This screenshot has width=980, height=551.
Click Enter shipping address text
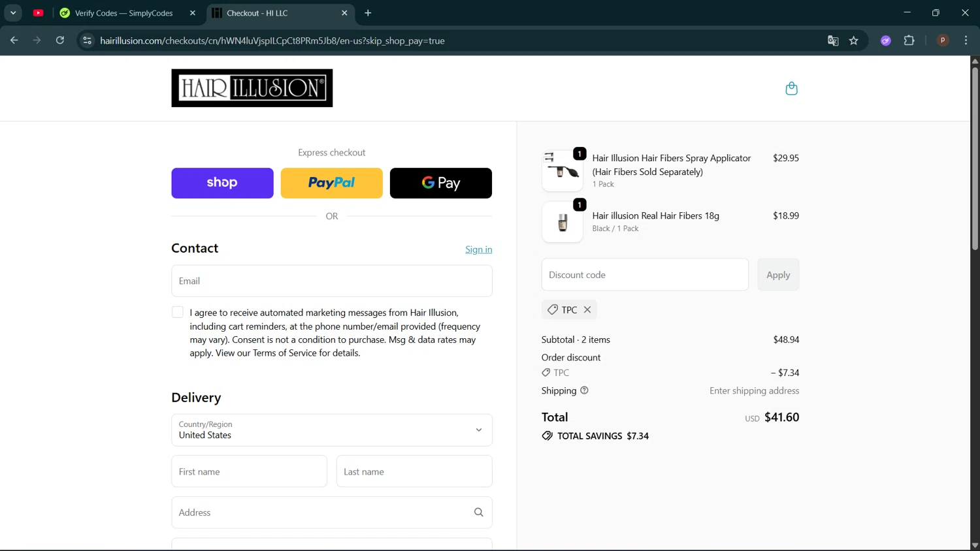(754, 390)
